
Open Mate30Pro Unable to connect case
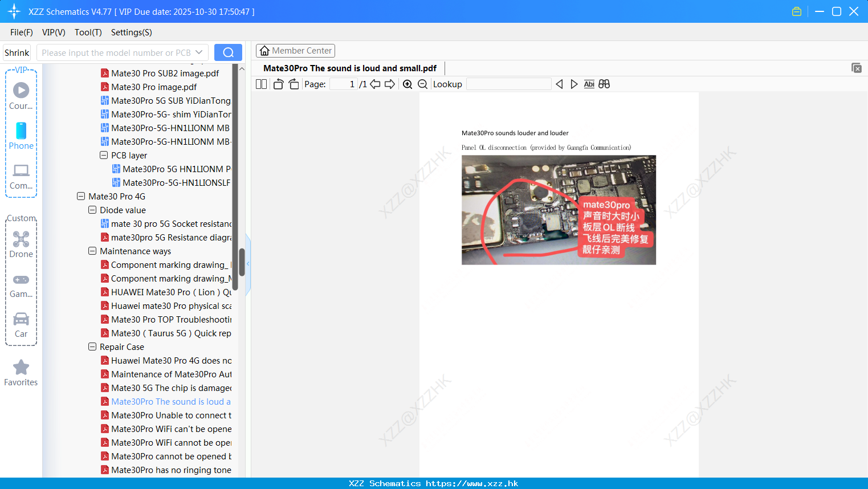[x=166, y=415]
